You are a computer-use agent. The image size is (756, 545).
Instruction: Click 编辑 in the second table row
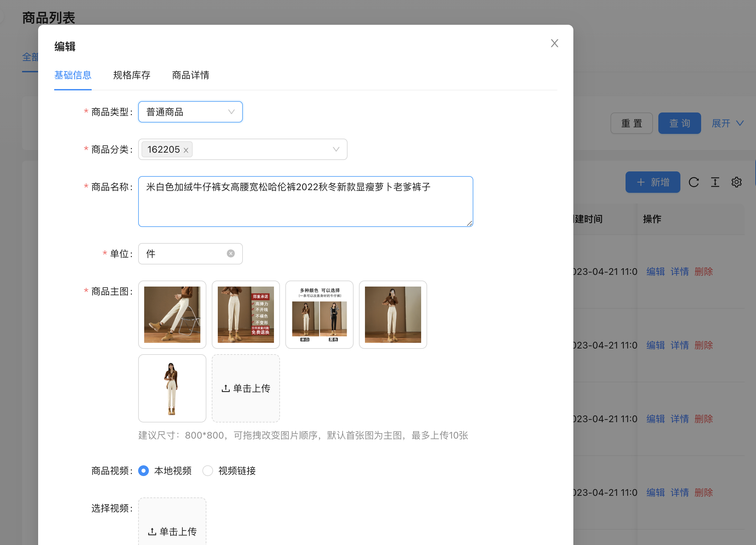(x=656, y=345)
